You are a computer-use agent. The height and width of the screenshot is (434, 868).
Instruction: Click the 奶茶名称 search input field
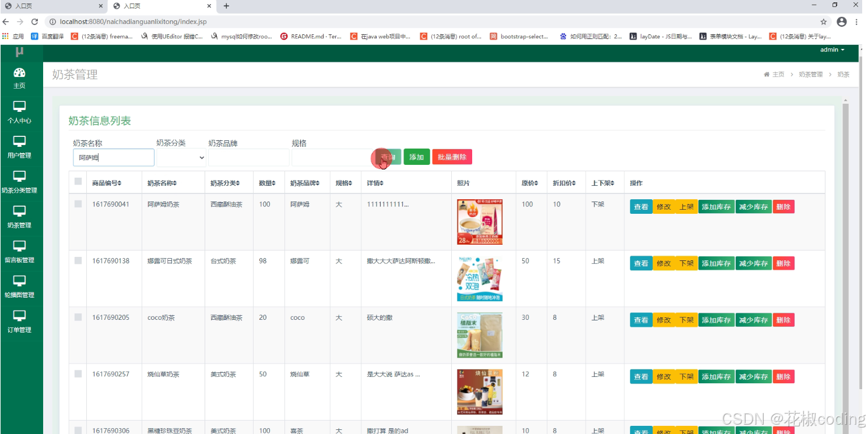pos(113,157)
